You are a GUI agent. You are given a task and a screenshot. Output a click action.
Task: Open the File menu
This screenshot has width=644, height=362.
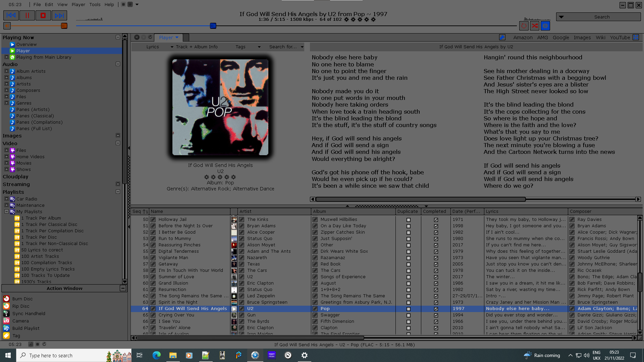click(x=37, y=4)
